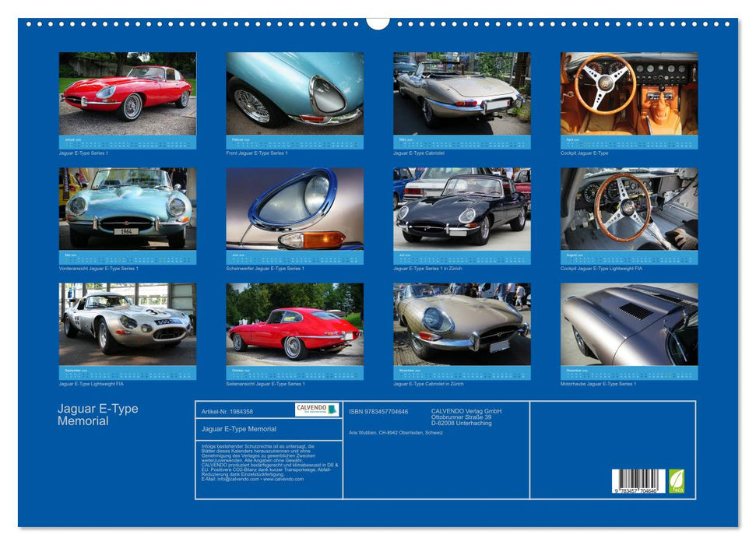
Task: Select the Cockpit Jaguar E-Type photo
Action: coord(629,93)
